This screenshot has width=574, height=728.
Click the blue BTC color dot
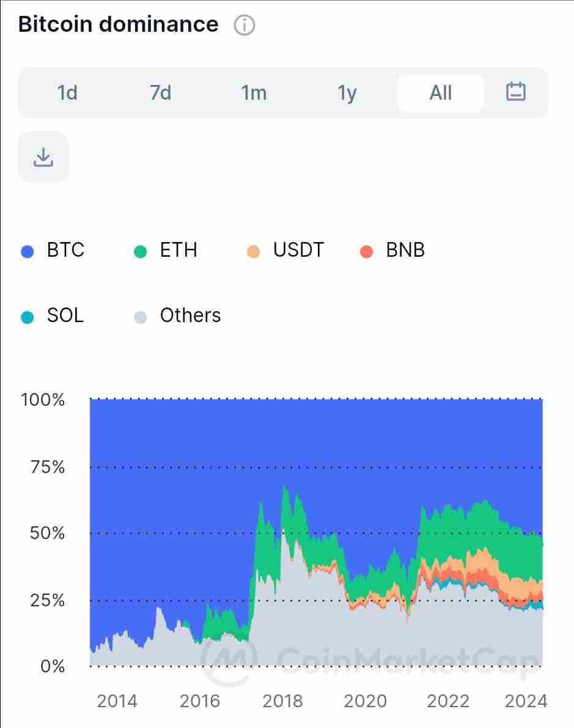[28, 251]
